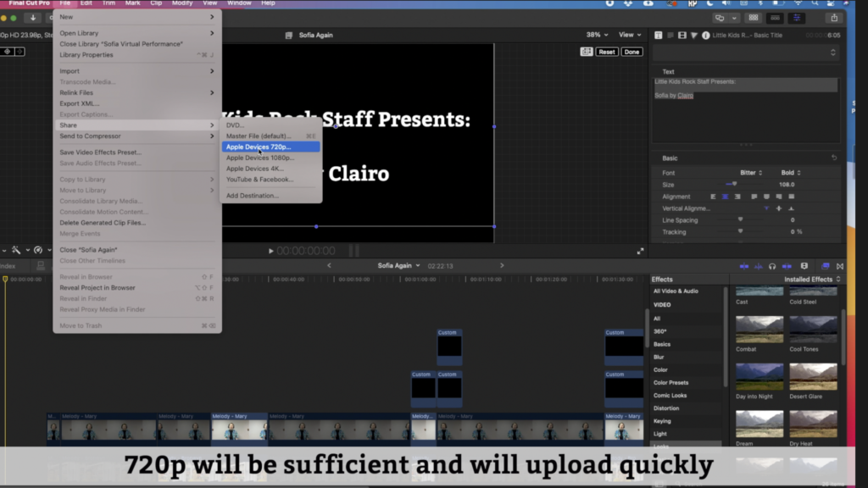Open the Video inspector filmstrip icon
The height and width of the screenshot is (488, 868).
[682, 35]
